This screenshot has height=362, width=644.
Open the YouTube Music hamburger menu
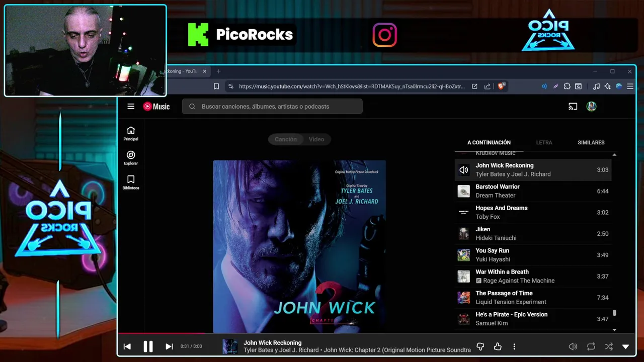131,107
